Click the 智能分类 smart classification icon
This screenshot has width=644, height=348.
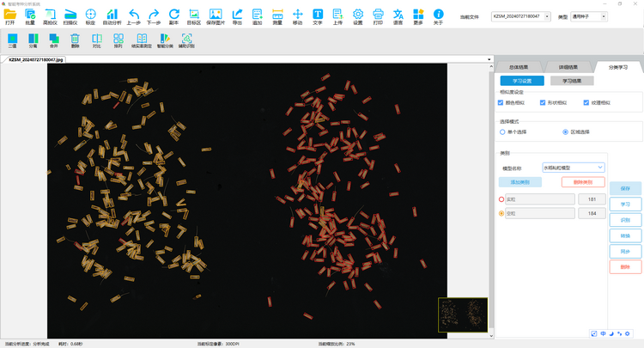pyautogui.click(x=165, y=40)
